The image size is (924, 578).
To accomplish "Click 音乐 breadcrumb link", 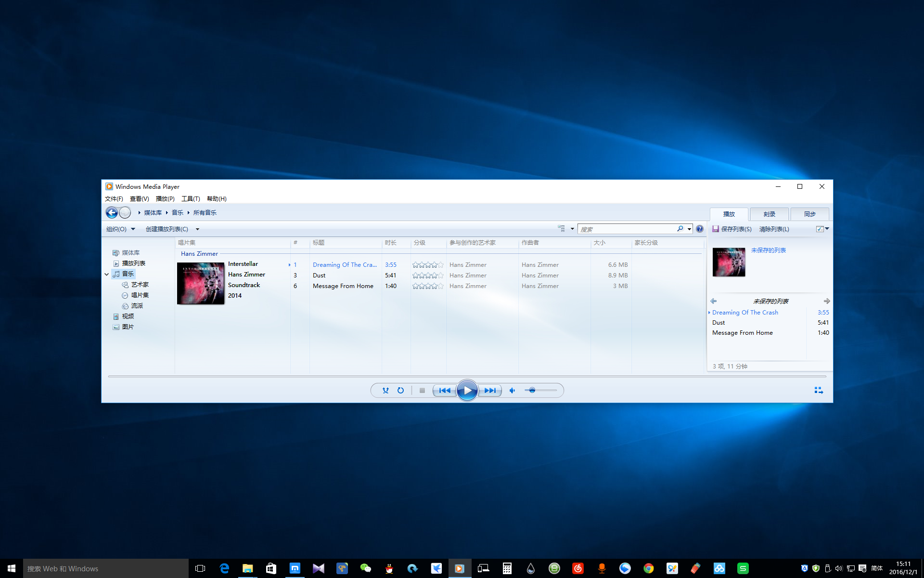I will tap(178, 213).
